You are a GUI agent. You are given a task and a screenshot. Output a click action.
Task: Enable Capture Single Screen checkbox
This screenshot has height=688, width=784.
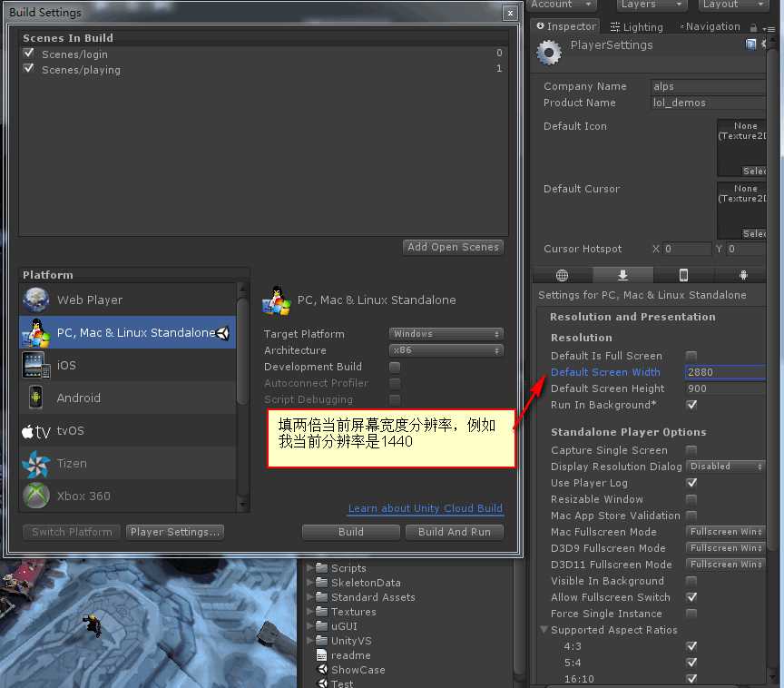691,450
